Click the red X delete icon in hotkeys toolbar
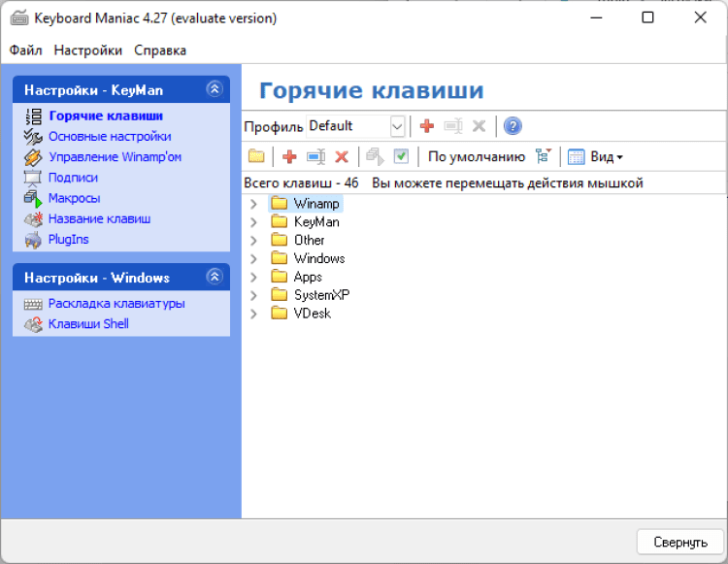This screenshot has height=564, width=728. 342,156
